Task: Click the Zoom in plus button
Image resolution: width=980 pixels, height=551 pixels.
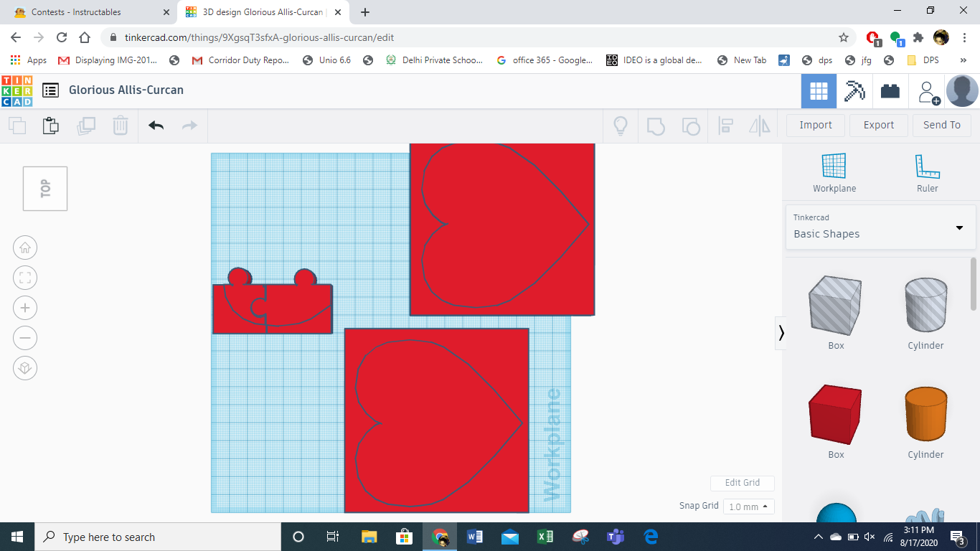Action: (x=25, y=309)
